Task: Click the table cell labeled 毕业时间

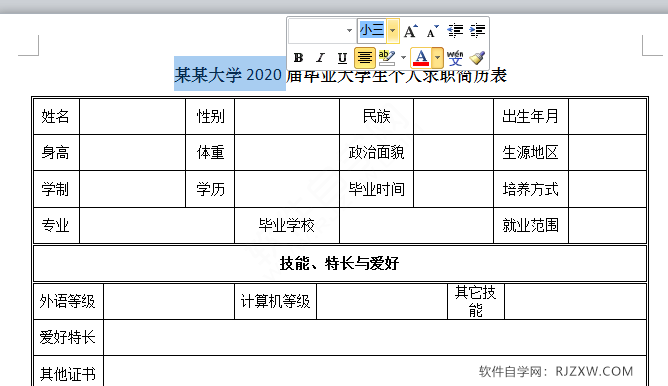Action: point(376,189)
